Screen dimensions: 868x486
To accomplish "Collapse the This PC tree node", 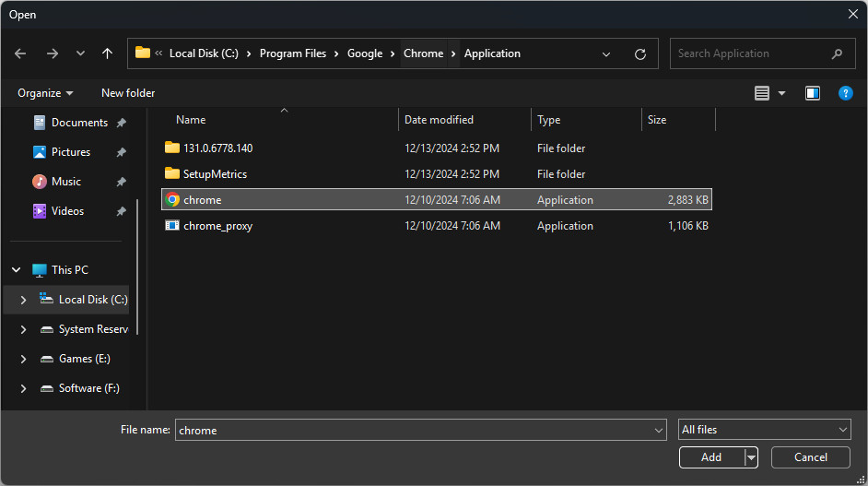I will pos(16,270).
